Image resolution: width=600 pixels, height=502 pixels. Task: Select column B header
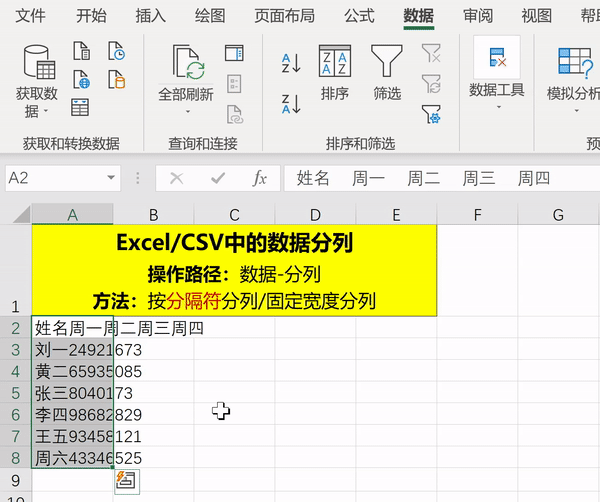(x=153, y=215)
